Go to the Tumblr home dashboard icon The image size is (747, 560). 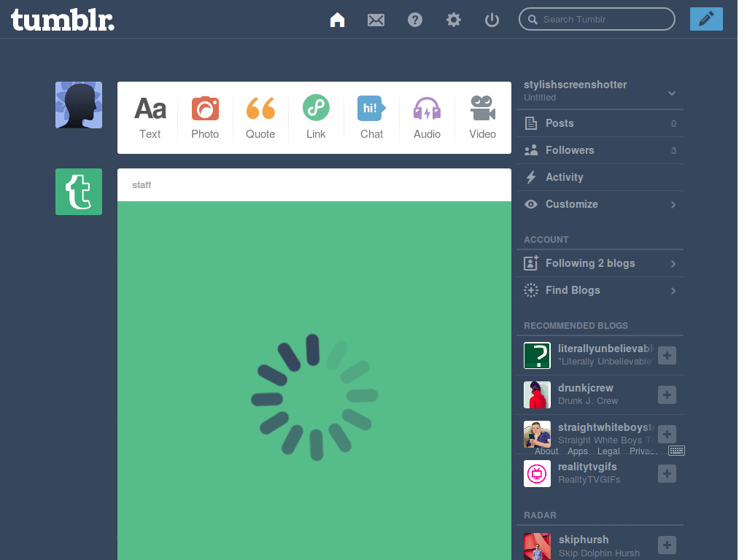[x=337, y=20]
